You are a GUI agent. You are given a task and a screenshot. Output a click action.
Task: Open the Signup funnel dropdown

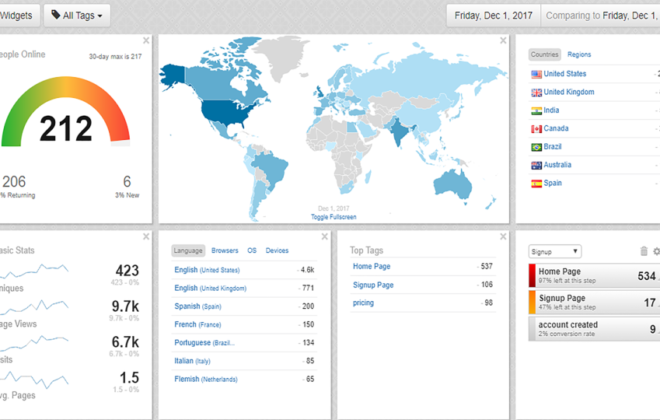coord(555,252)
